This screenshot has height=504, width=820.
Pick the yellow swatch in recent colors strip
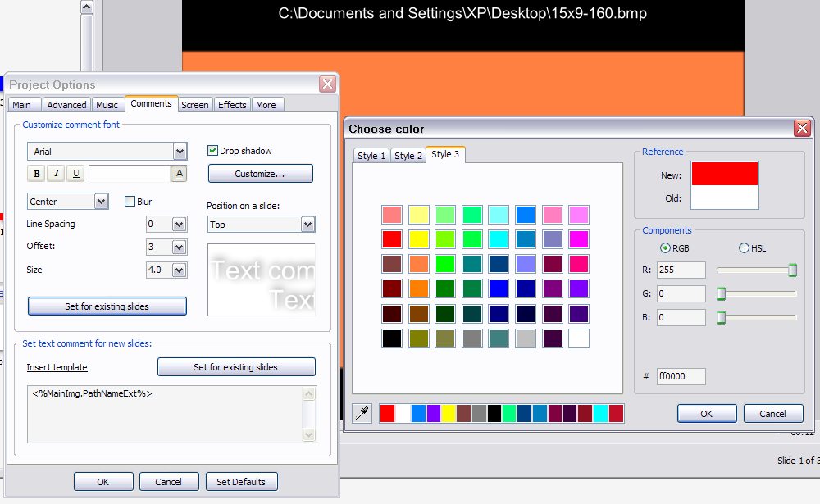[449, 413]
